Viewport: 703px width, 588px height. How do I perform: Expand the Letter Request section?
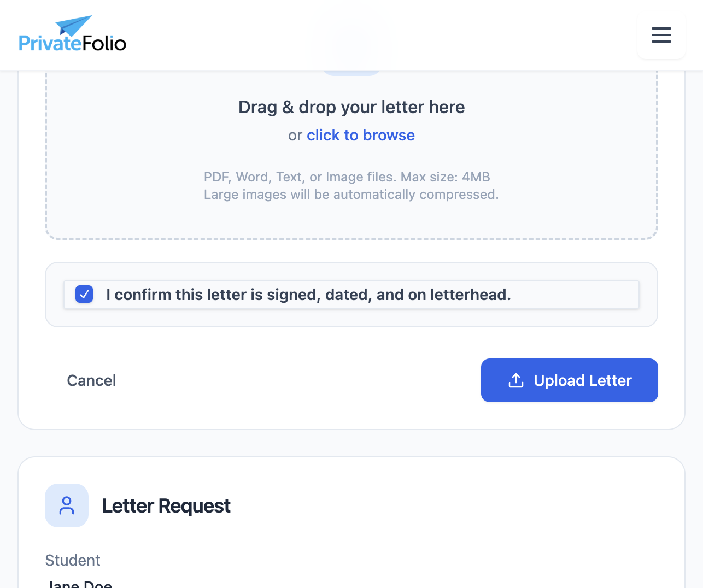tap(166, 505)
